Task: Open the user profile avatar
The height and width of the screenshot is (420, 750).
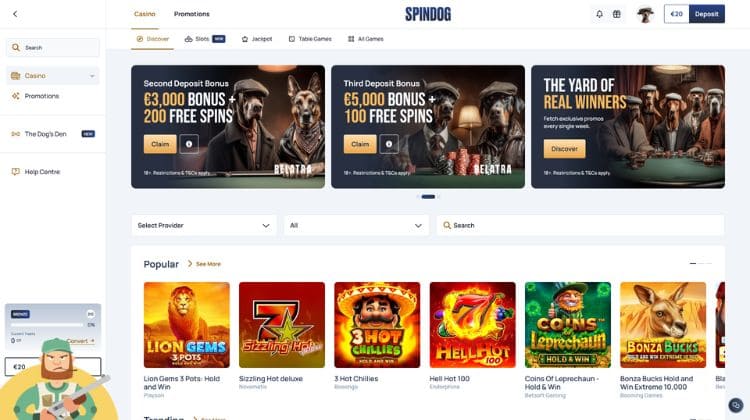Action: [645, 14]
